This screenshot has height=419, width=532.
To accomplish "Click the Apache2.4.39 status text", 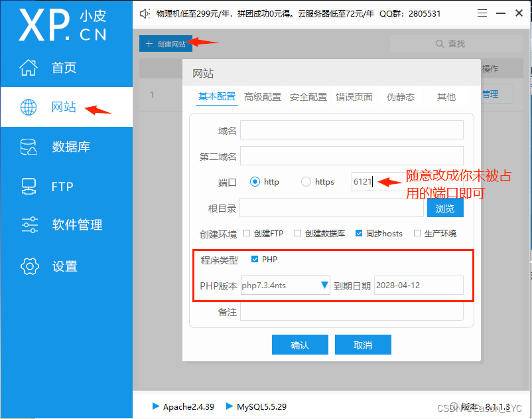I will 188,406.
